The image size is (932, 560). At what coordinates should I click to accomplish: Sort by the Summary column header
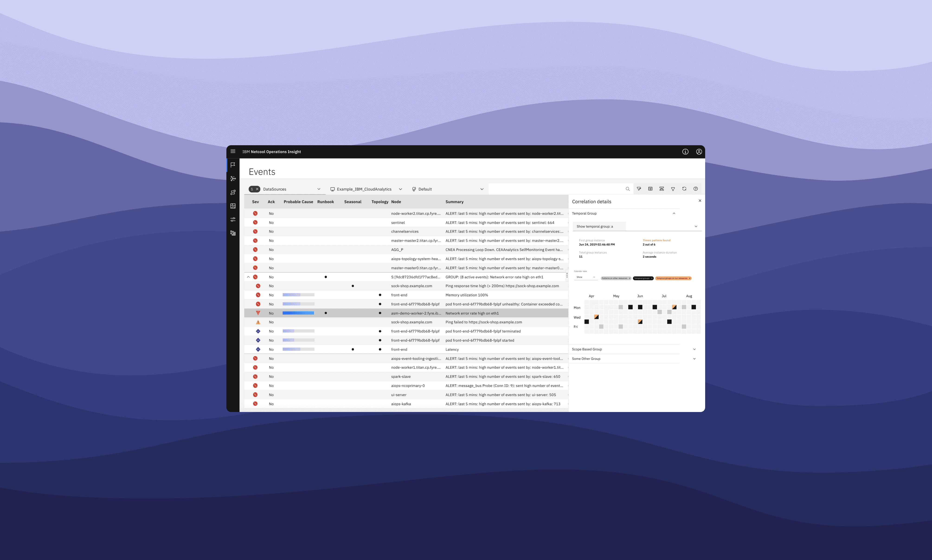(x=454, y=202)
